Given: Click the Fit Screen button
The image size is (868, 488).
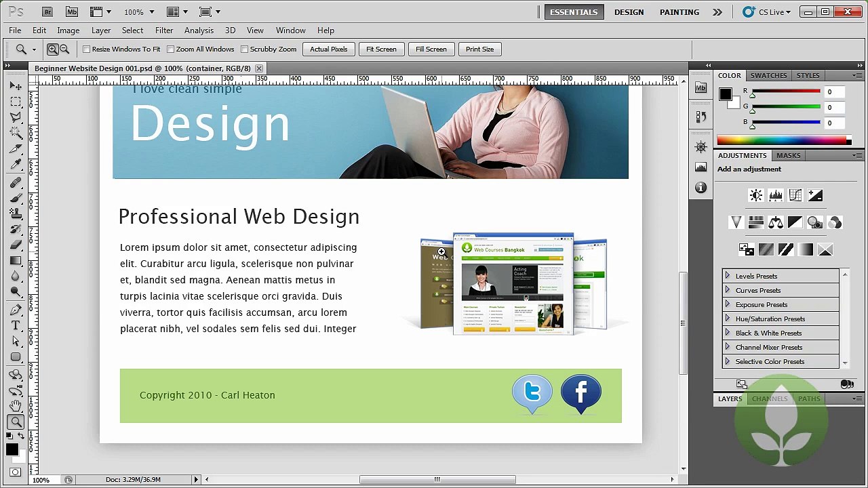Looking at the screenshot, I should [x=381, y=49].
